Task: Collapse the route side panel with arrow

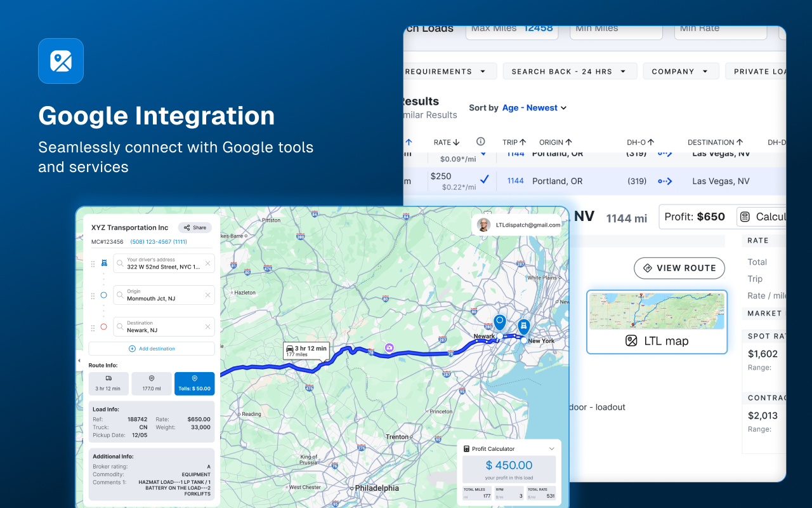Action: (x=79, y=361)
